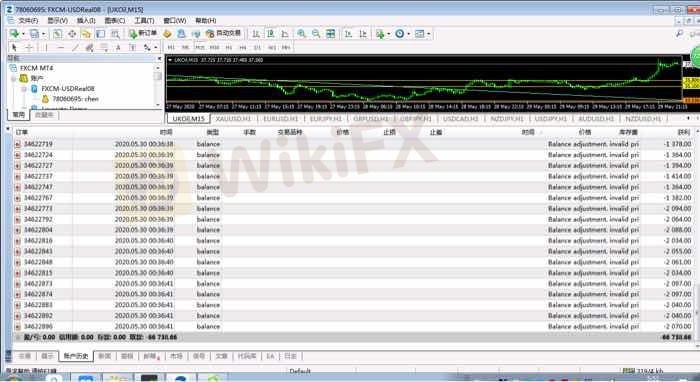Toggle the AutoTrading button (自动交易)
This screenshot has height=382, width=700.
point(223,33)
